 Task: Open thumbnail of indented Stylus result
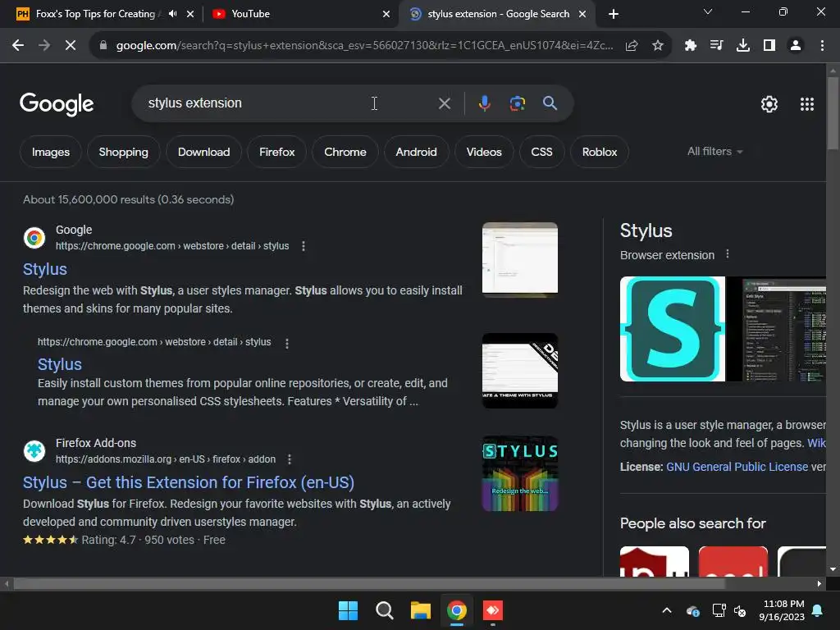point(519,371)
